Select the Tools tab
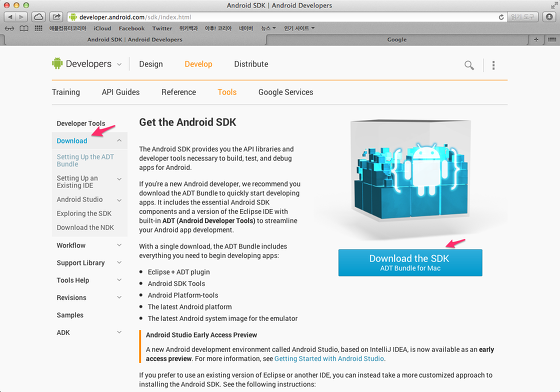This screenshot has height=392, width=560. point(227,92)
